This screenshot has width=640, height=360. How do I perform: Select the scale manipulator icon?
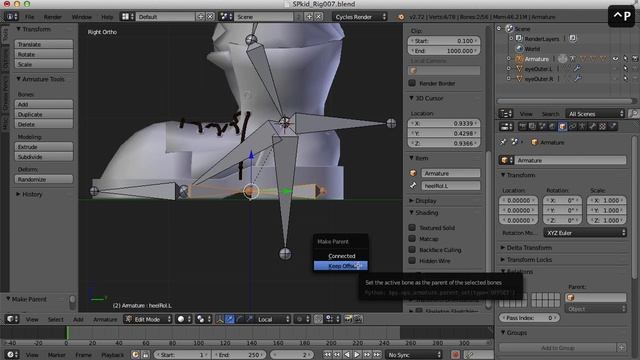click(x=249, y=319)
